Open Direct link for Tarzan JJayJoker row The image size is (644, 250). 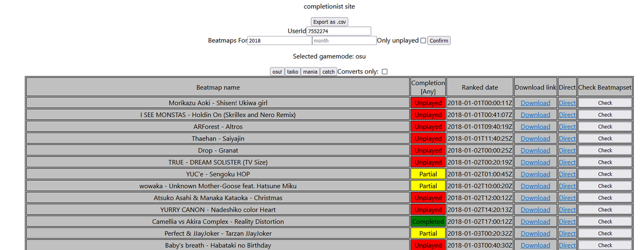(x=567, y=233)
